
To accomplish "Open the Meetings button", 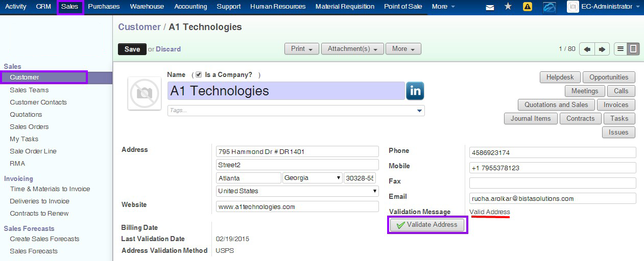I will point(585,91).
